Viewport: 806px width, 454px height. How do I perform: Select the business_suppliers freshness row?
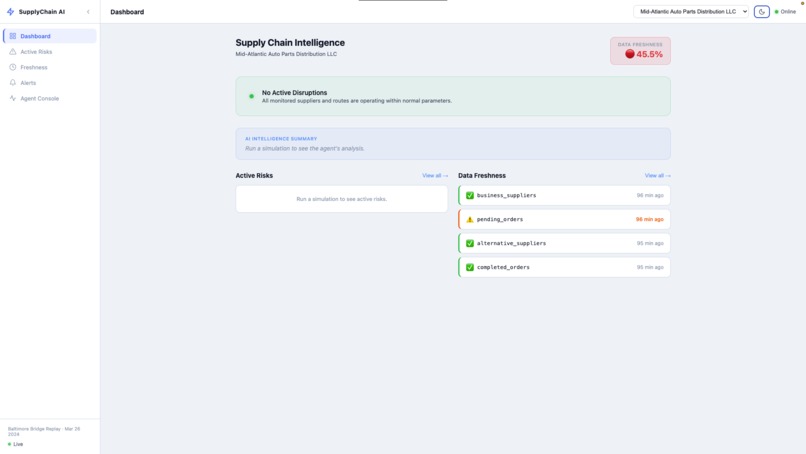[564, 195]
